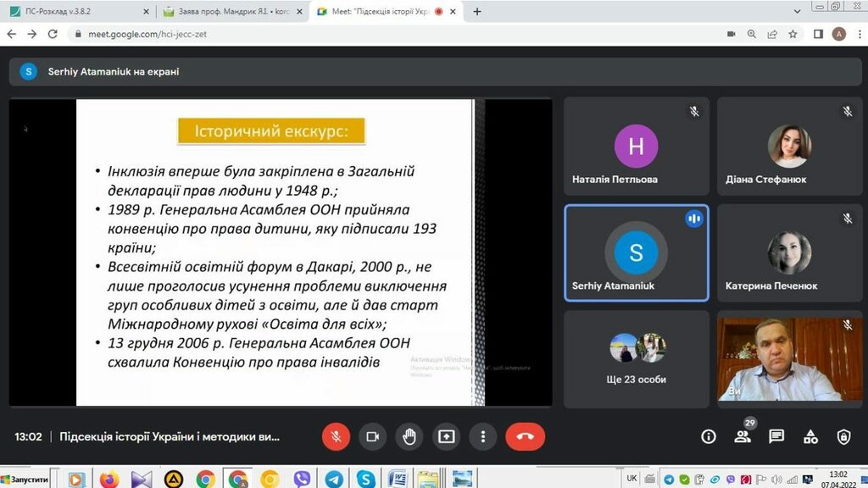Click the Ще 23 особи tile

point(636,358)
